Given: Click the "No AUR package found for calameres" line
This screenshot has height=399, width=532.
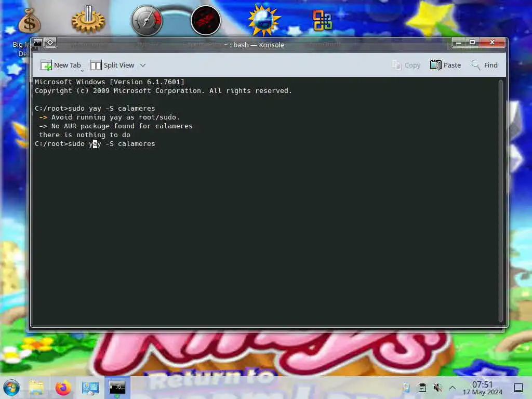Looking at the screenshot, I should 116,126.
